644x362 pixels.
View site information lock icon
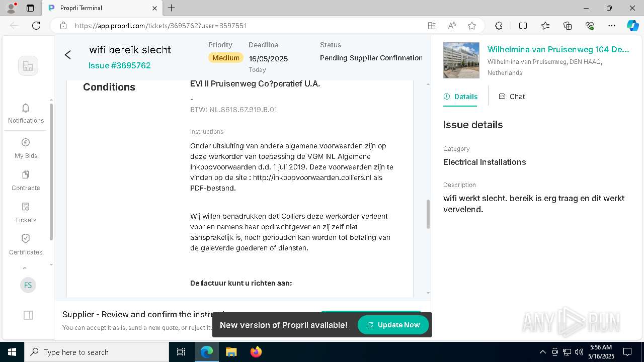63,26
